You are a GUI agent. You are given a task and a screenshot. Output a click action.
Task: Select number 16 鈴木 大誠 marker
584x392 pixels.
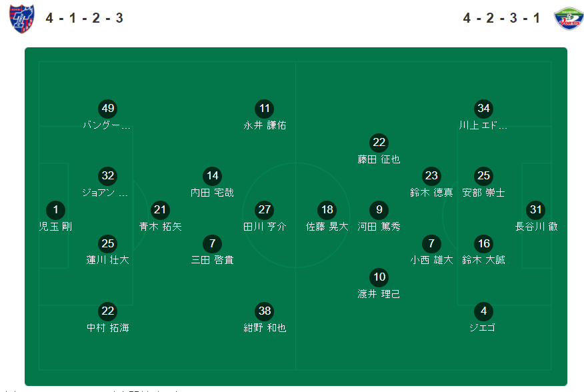tap(483, 244)
